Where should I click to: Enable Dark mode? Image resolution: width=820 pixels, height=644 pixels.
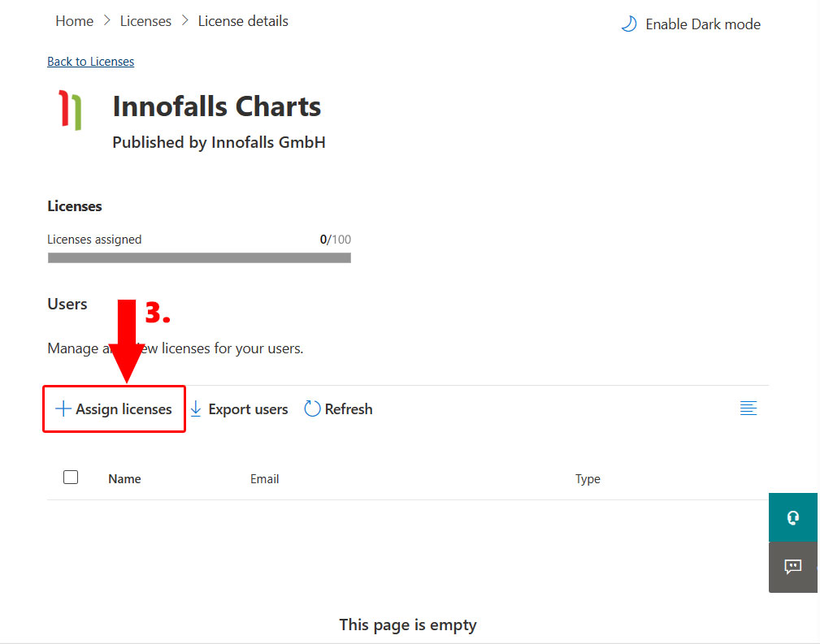pos(702,24)
